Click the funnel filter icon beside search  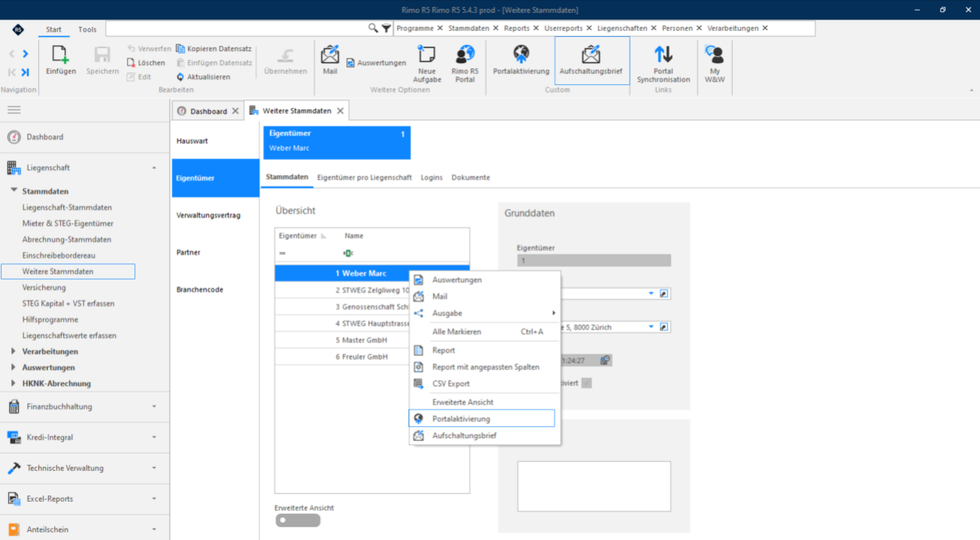coord(386,29)
